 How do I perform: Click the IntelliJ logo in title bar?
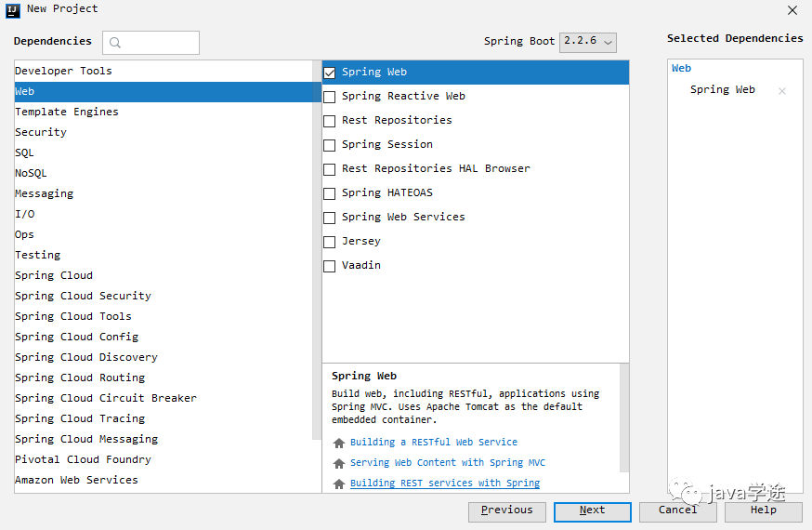coord(14,9)
